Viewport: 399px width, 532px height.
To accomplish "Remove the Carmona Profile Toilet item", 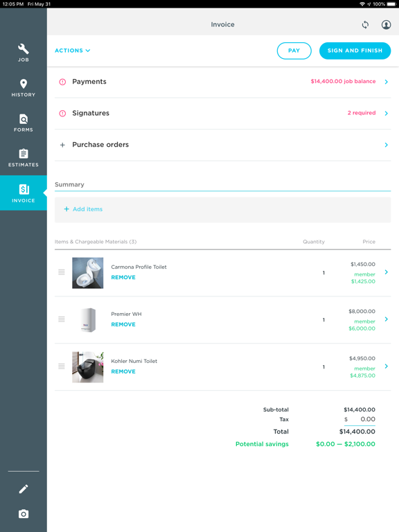I will [x=123, y=277].
